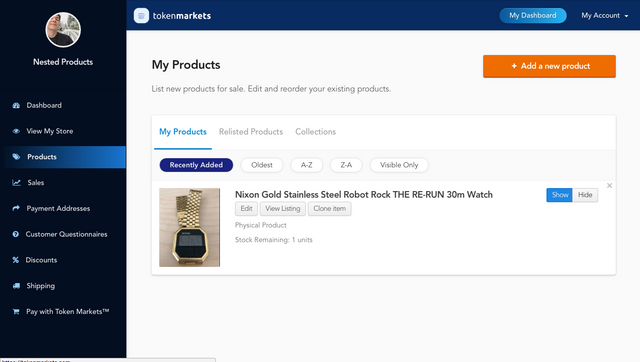Toggle product visibility to Show
This screenshot has width=640, height=362.
coord(560,195)
